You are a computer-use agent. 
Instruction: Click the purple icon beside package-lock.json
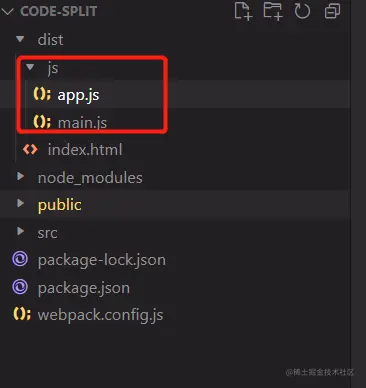(20, 259)
